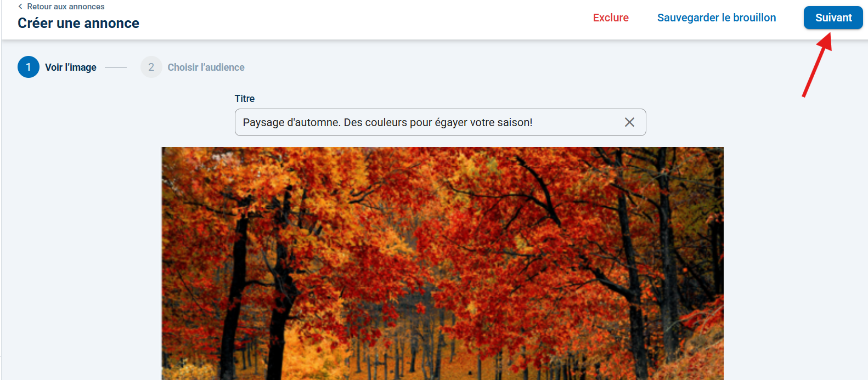868x380 pixels.
Task: Click the autumn forest image preview
Action: pyautogui.click(x=442, y=263)
